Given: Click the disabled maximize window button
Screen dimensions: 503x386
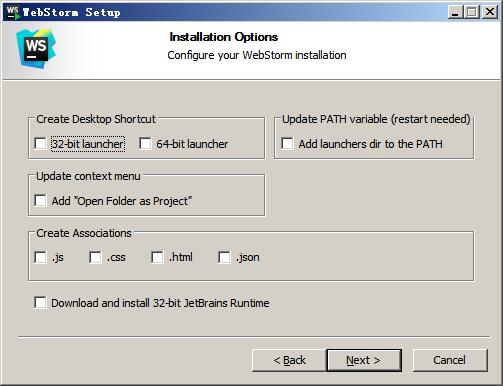Looking at the screenshot, I should [472, 12].
